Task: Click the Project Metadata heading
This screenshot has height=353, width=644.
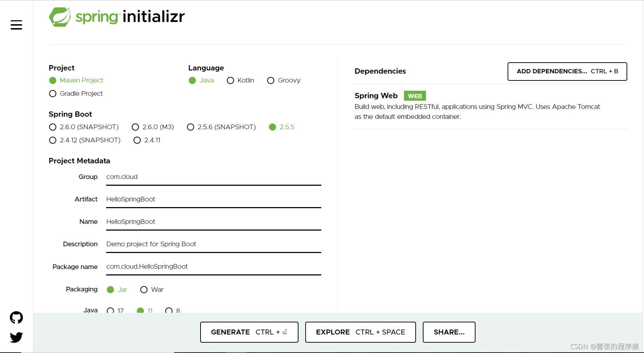Action: click(79, 161)
